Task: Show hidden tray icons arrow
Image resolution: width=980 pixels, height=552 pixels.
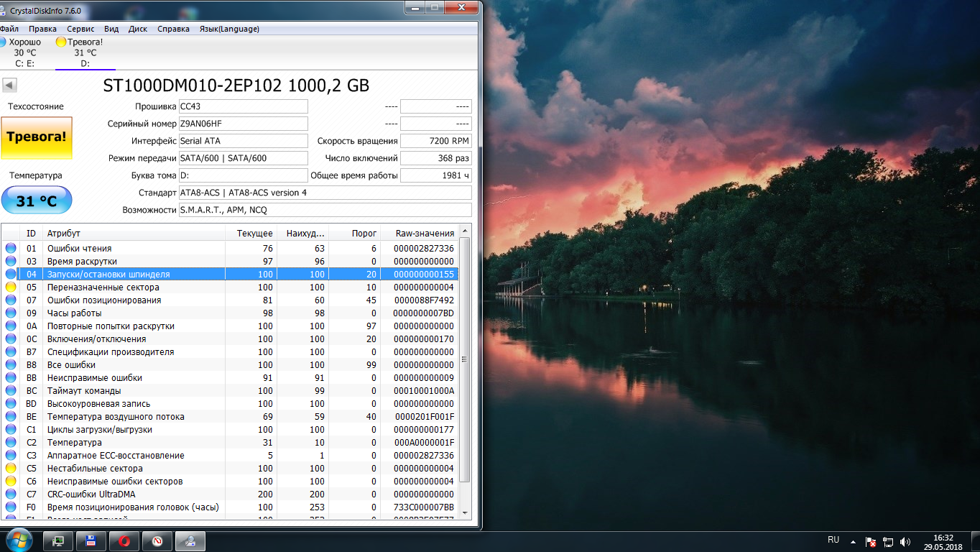Action: point(853,541)
